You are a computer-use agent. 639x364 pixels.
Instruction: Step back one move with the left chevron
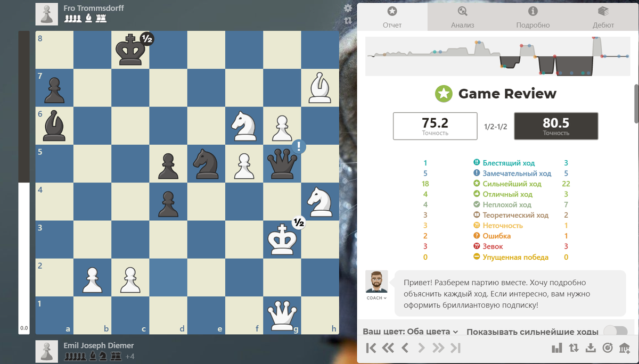pyautogui.click(x=405, y=348)
